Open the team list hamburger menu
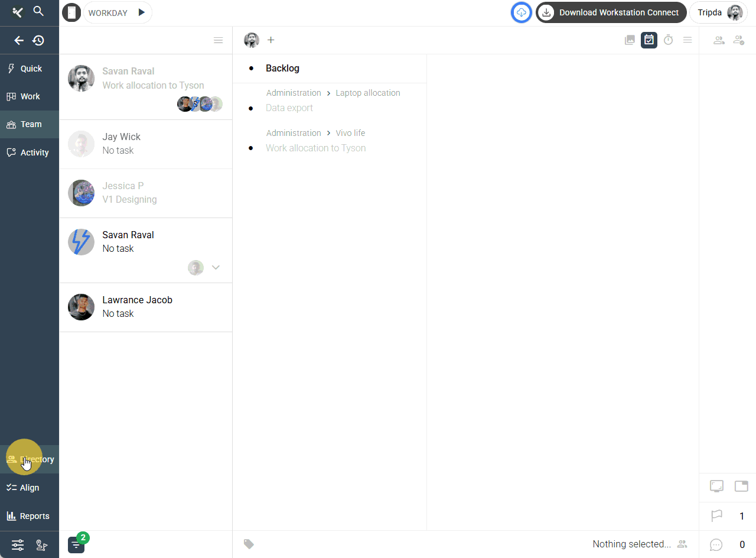Screen dimensions: 756x558 tap(218, 40)
